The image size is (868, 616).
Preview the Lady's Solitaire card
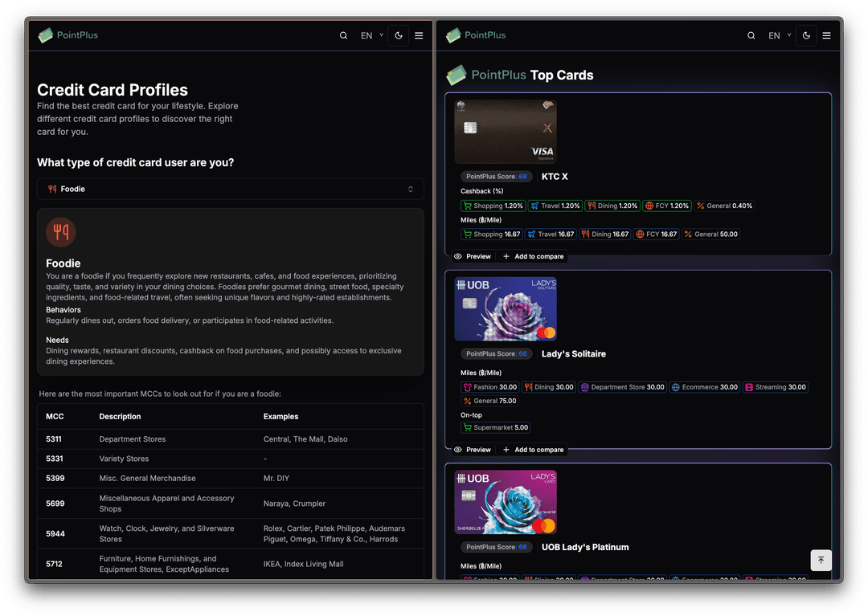pyautogui.click(x=473, y=450)
